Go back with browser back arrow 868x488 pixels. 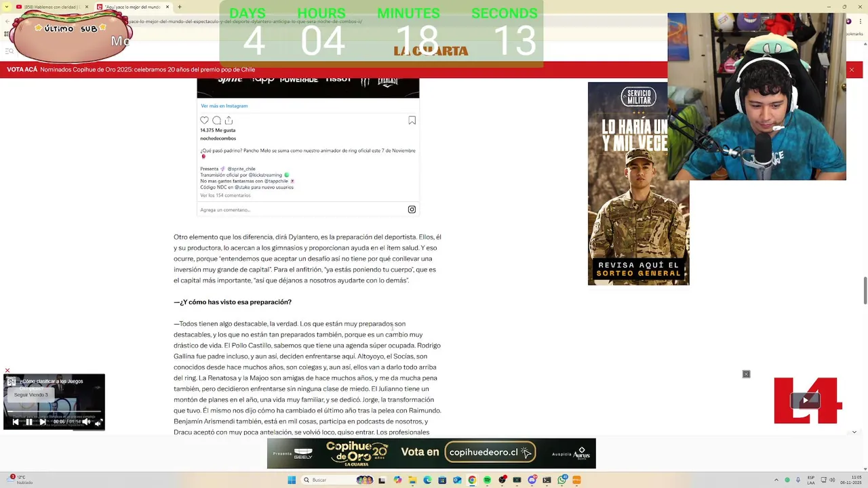point(7,21)
